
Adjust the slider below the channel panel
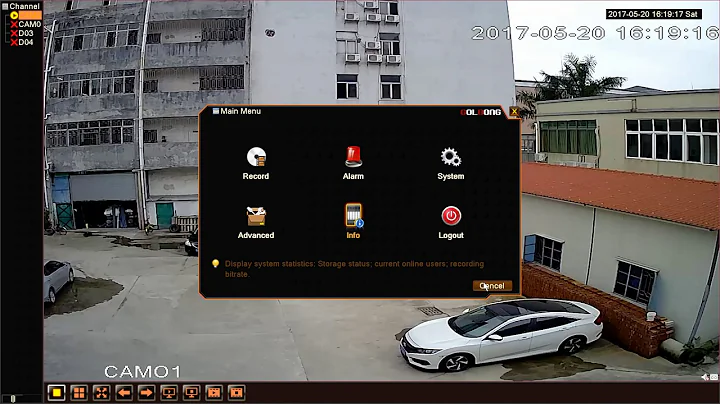click(13, 399)
